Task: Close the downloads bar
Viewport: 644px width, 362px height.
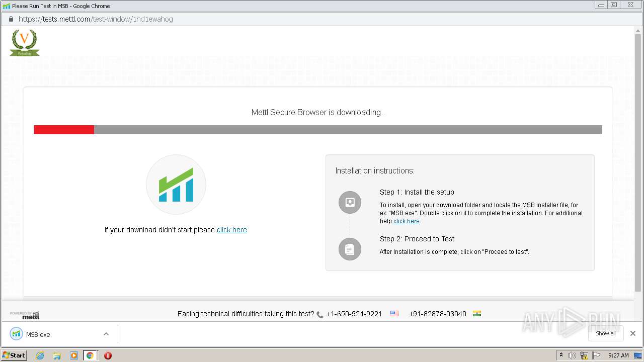Action: click(x=633, y=333)
